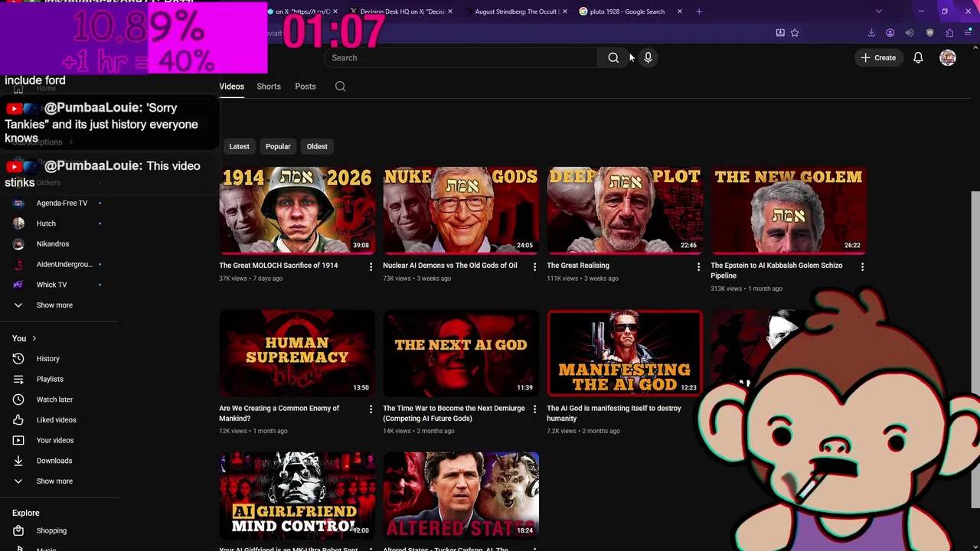Switch to August Strindberg browser tab
The width and height of the screenshot is (980, 551).
coord(518,11)
